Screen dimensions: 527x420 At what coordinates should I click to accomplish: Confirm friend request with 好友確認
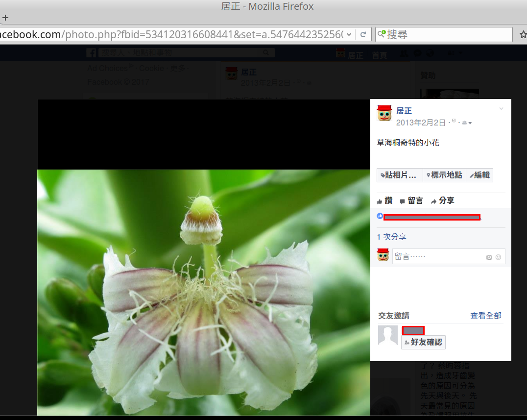coord(424,342)
